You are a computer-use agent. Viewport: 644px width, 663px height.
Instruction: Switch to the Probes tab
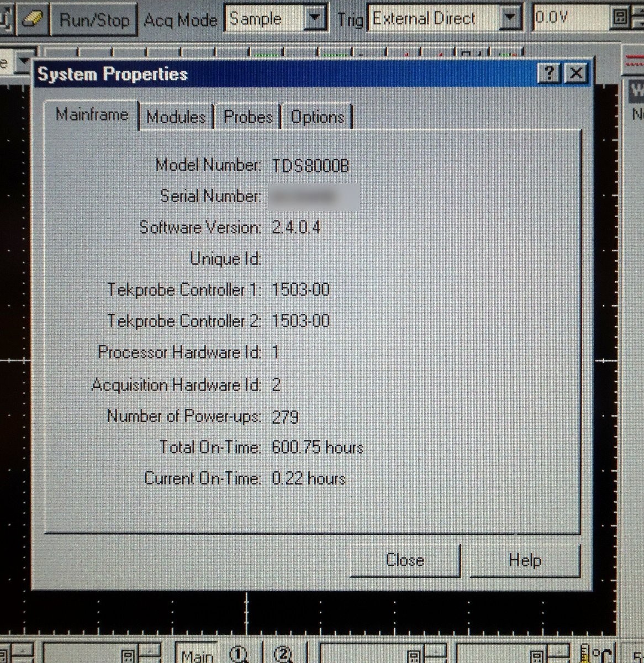248,117
